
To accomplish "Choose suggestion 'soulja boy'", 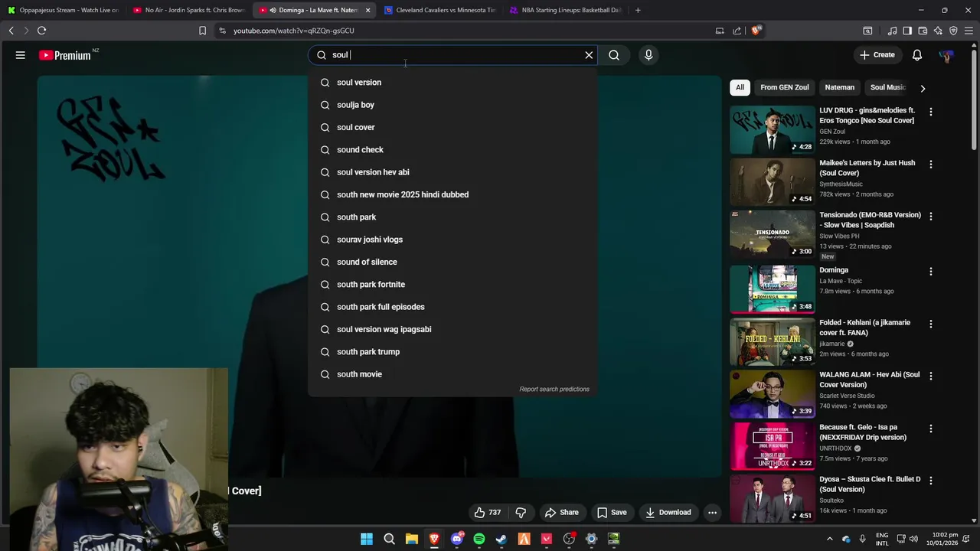I will point(452,105).
